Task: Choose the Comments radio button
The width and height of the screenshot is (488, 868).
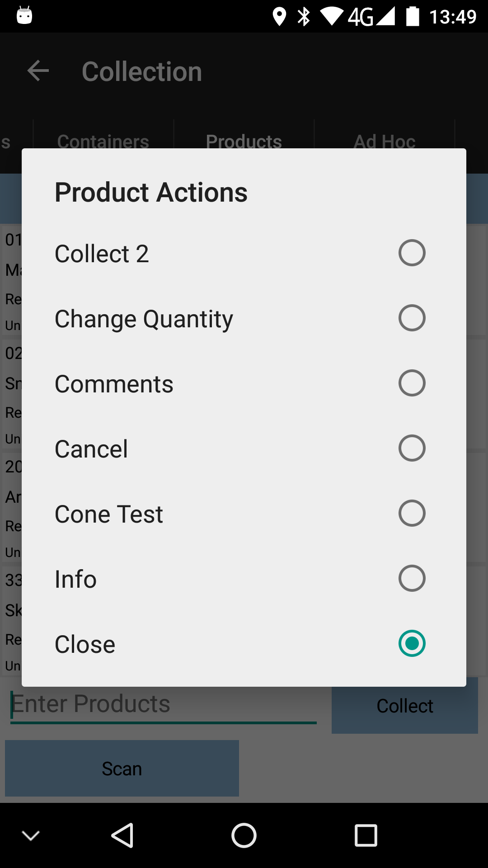Action: [x=412, y=383]
